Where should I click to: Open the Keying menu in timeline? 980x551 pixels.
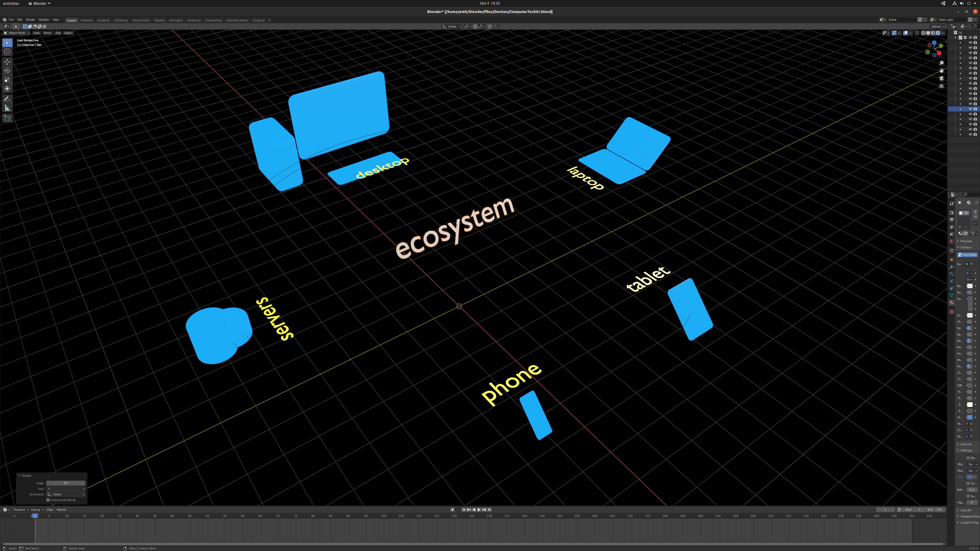click(x=37, y=510)
